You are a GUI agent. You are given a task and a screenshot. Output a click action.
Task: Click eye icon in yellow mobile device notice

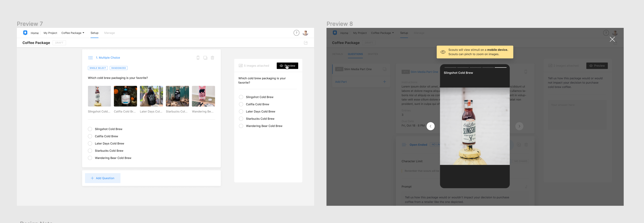pos(443,52)
